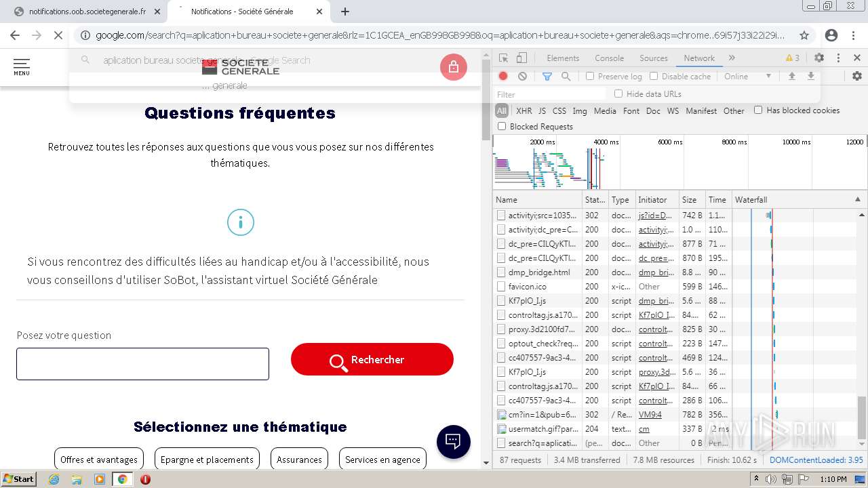Click the Windows Start button
Viewport: 868px width, 488px height.
pyautogui.click(x=19, y=479)
